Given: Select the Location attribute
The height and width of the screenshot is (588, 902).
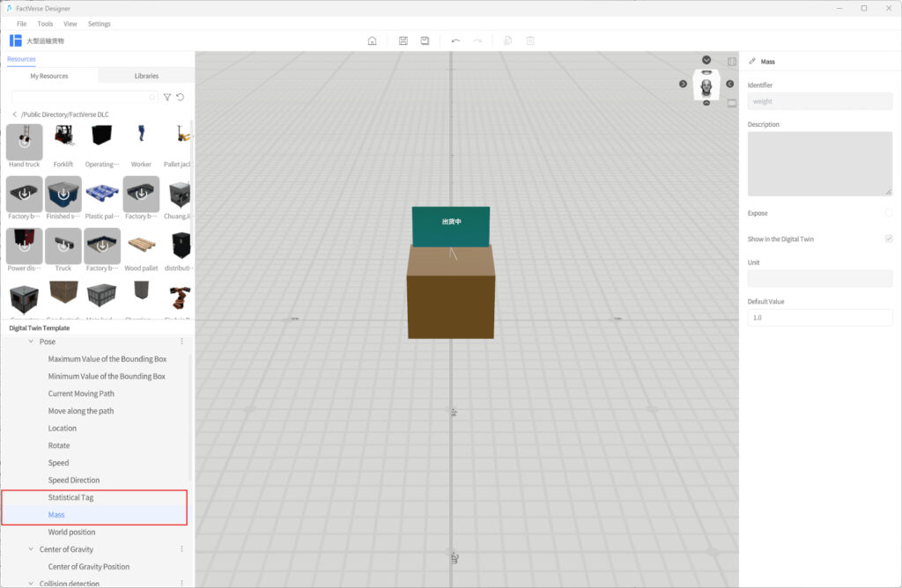Looking at the screenshot, I should click(63, 428).
